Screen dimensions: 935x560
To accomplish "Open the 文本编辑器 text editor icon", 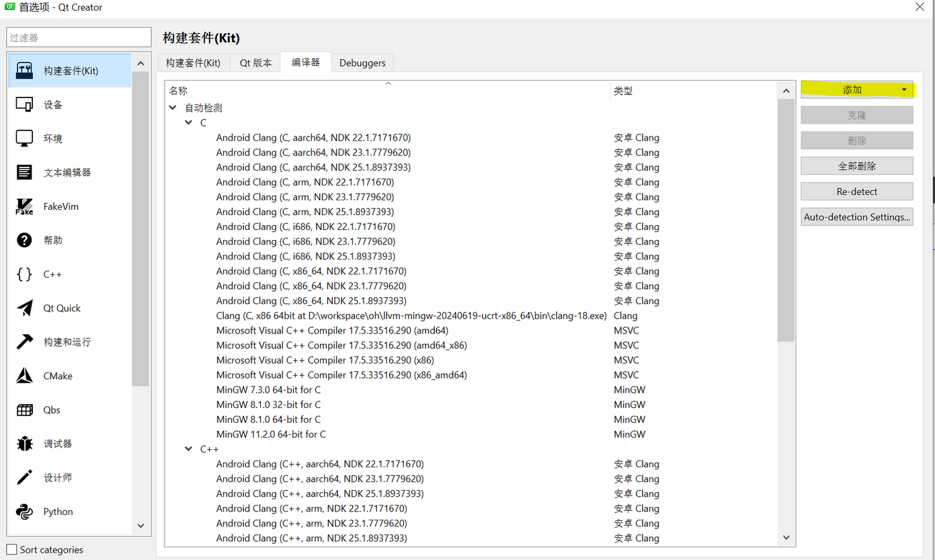I will point(24,173).
